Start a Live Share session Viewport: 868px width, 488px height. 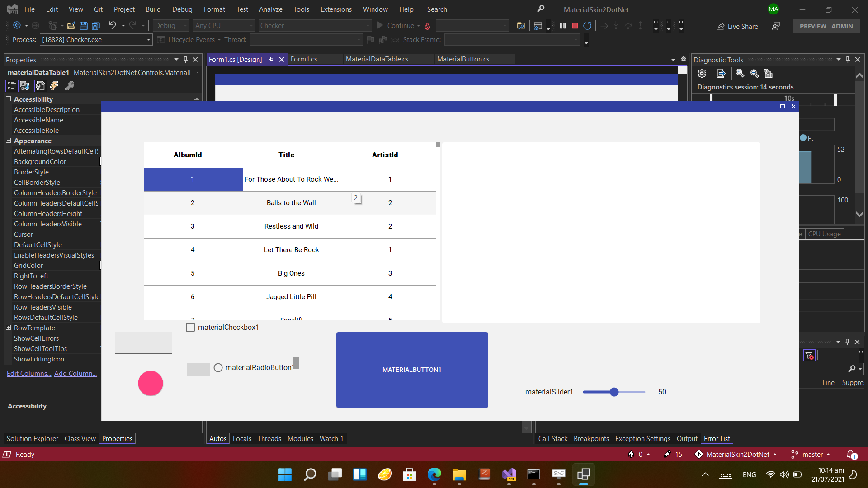(737, 26)
